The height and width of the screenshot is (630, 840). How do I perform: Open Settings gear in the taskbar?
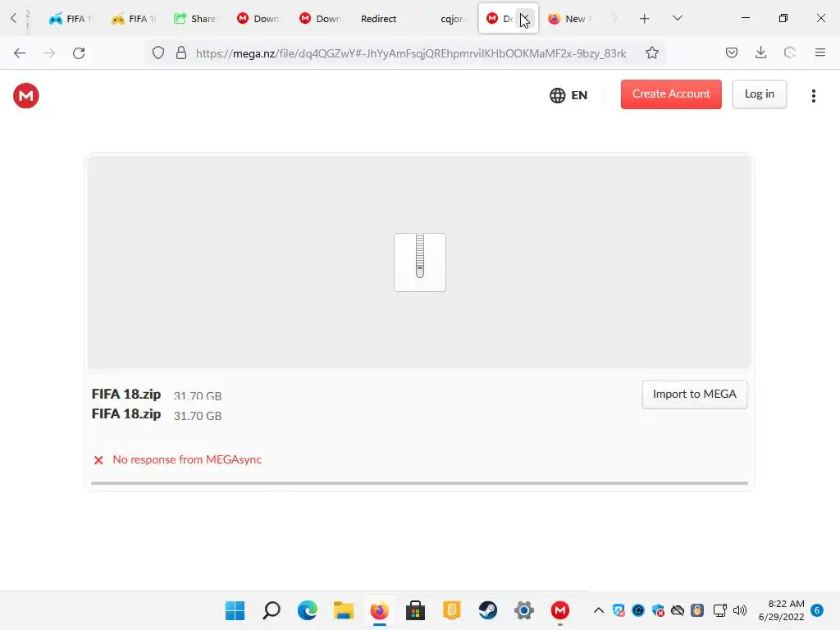pos(524,610)
